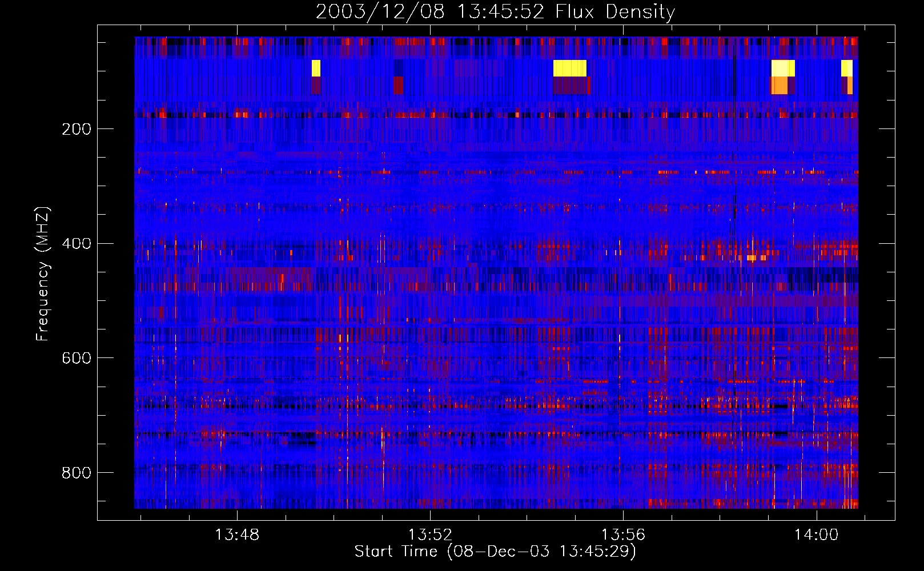The image size is (924, 571).
Task: Click the 600 frequency tick label
Action: (77, 358)
